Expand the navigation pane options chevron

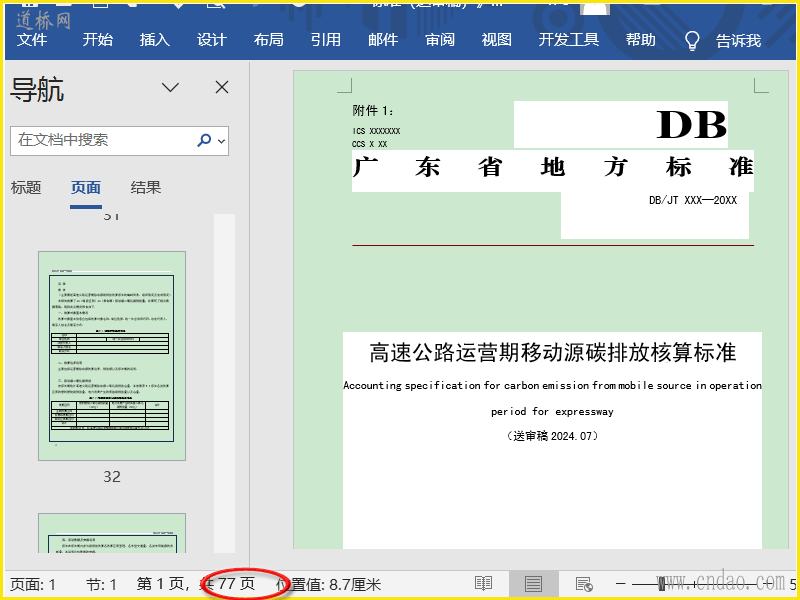point(170,87)
